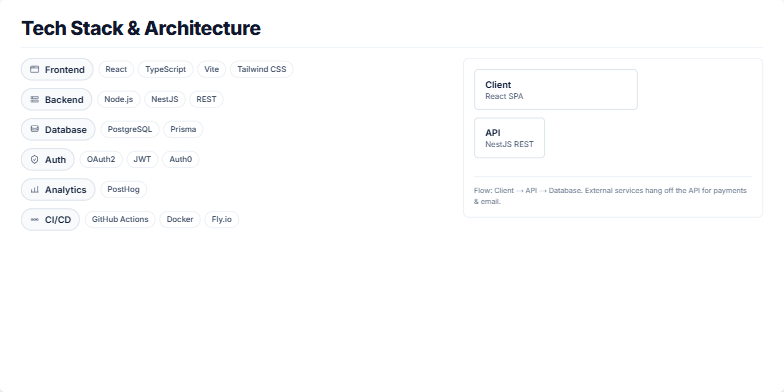Click the Auth0 tag
Viewport: 784px width, 392px height.
pos(180,160)
